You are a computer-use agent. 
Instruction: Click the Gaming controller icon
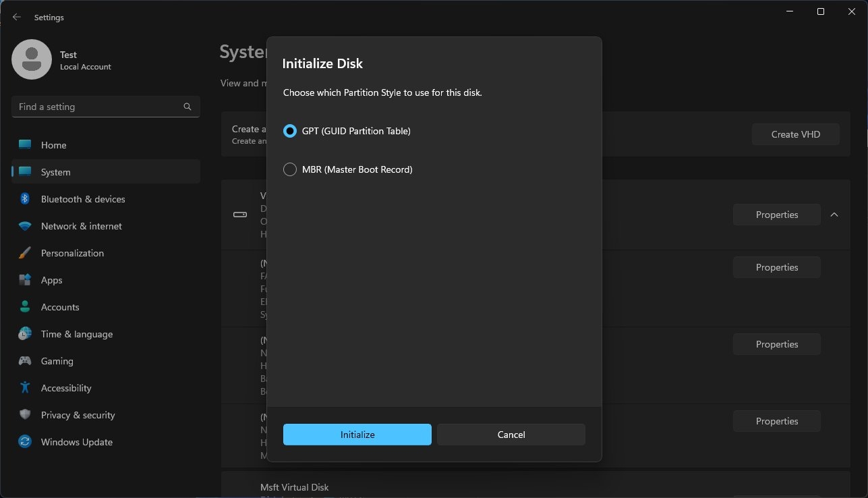tap(25, 361)
